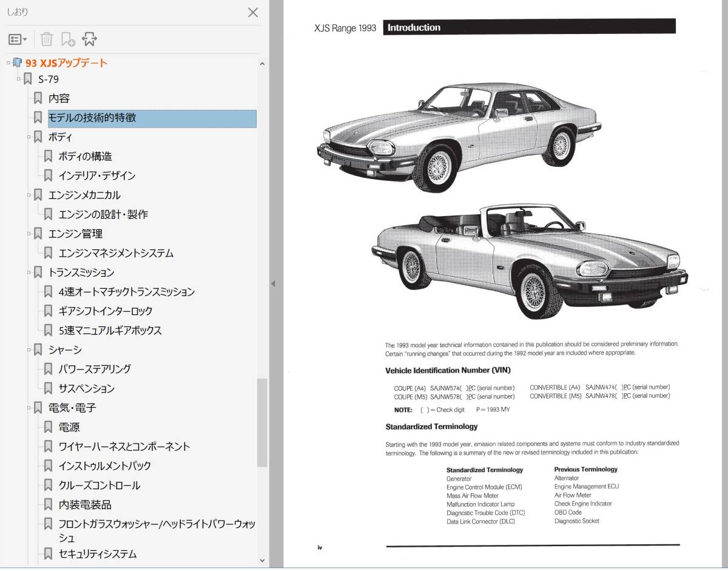Click the Engine Control Module (ECM) term
Image resolution: width=728 pixels, height=571 pixels.
pyautogui.click(x=484, y=487)
